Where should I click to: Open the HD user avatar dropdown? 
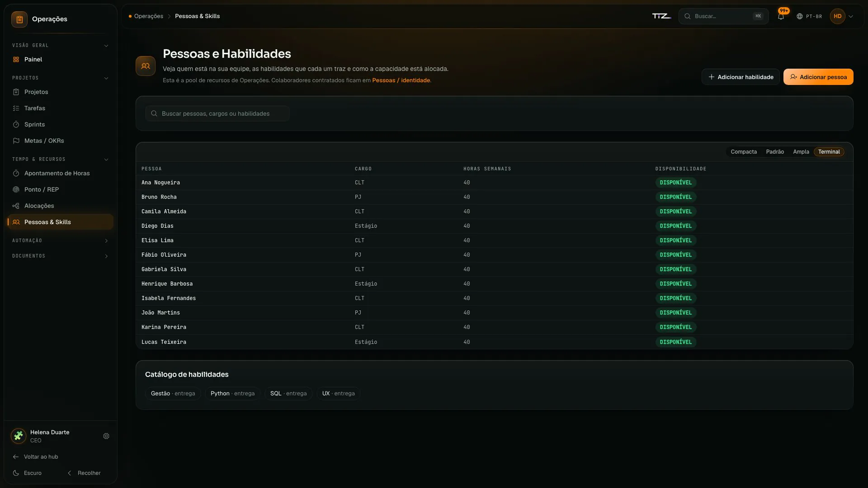(842, 16)
